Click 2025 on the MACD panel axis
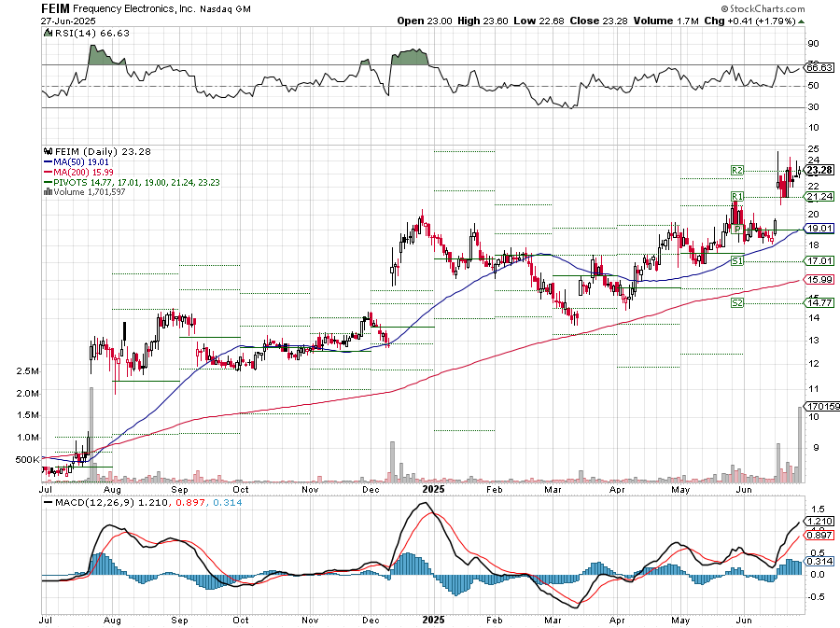The height and width of the screenshot is (628, 840). point(433,620)
